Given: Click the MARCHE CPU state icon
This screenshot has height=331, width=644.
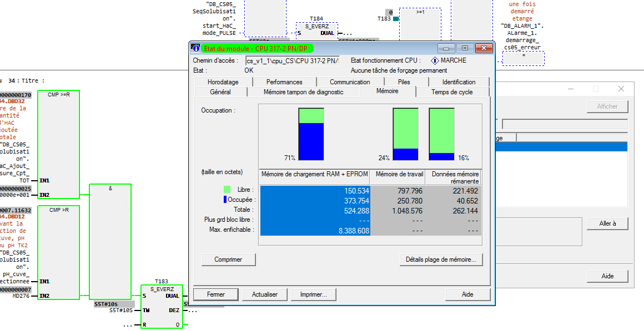Looking at the screenshot, I should click(x=435, y=60).
